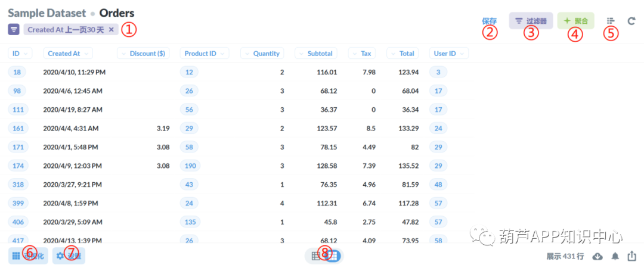Viewport: 644px width, 265px height.
Task: Click the date 2020/3/27, 9:21 PM
Action: [x=72, y=185]
